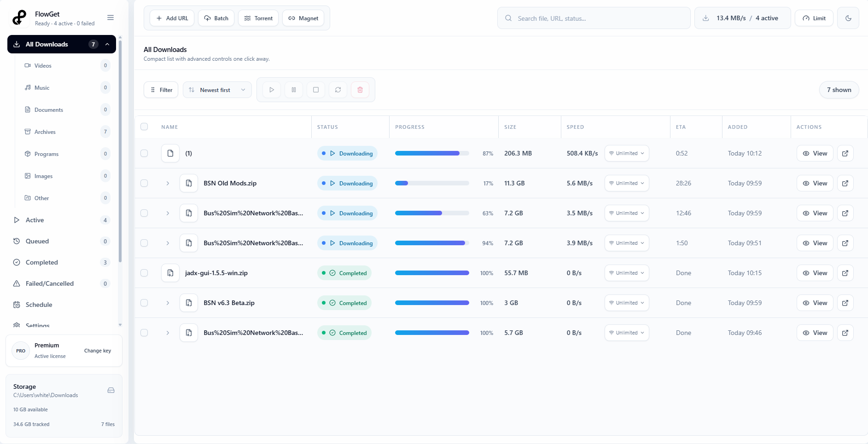Click Change key link
The width and height of the screenshot is (868, 444).
pos(98,351)
